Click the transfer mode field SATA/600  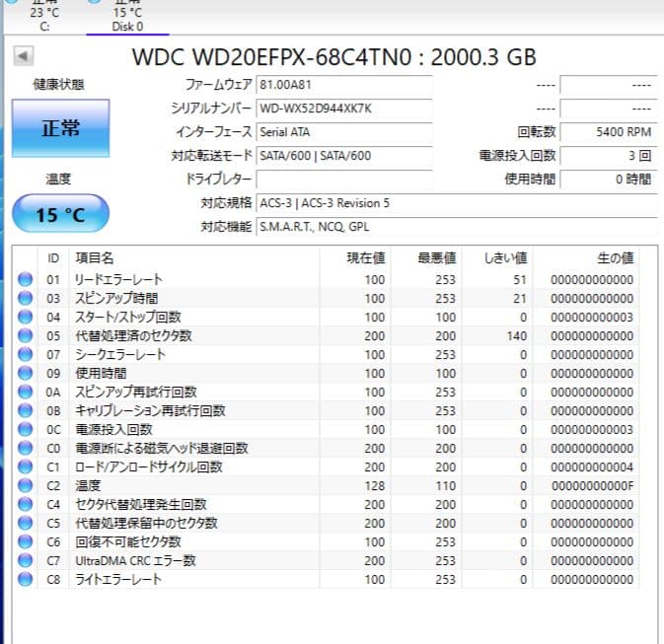[x=344, y=156]
